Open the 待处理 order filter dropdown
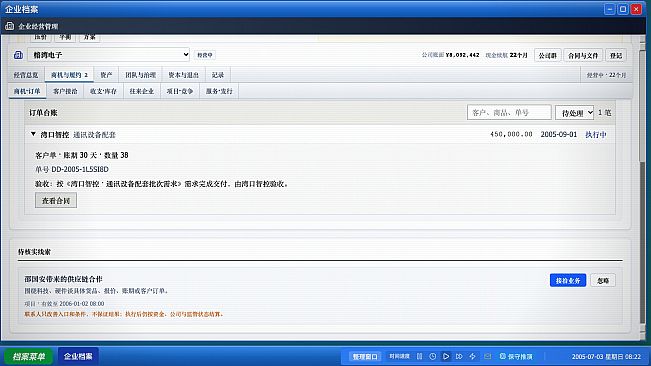This screenshot has height=366, width=651. [x=575, y=112]
